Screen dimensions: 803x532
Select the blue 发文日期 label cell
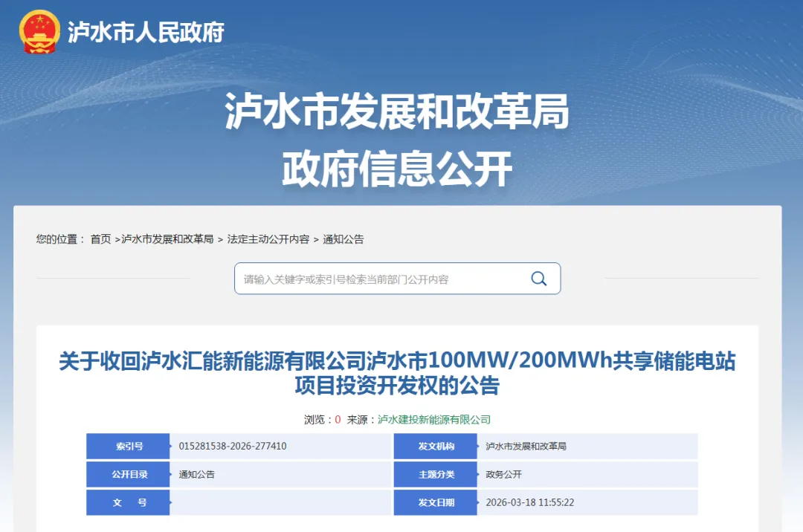coord(436,503)
